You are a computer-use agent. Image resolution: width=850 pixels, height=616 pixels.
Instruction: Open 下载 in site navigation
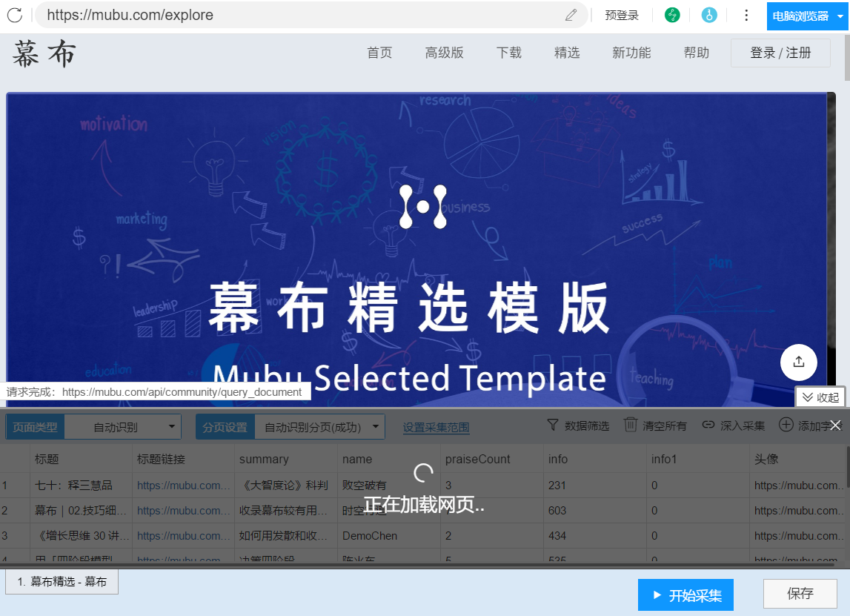pos(508,53)
